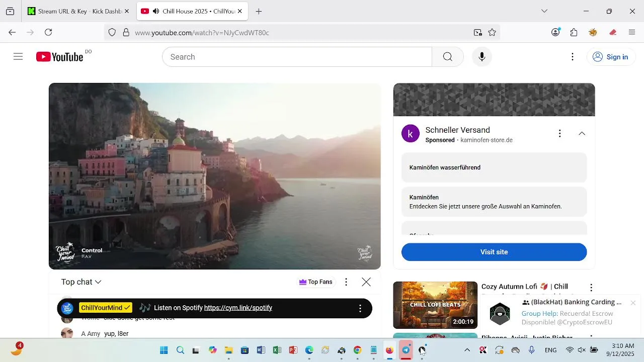The image size is (644, 362).
Task: Close the Kick Dashboard tab
Action: tap(127, 11)
